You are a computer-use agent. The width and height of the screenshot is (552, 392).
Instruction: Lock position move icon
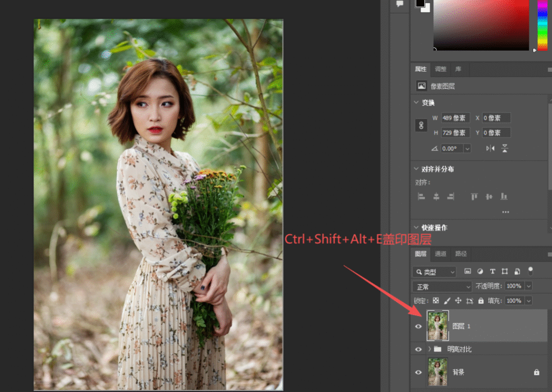458,300
